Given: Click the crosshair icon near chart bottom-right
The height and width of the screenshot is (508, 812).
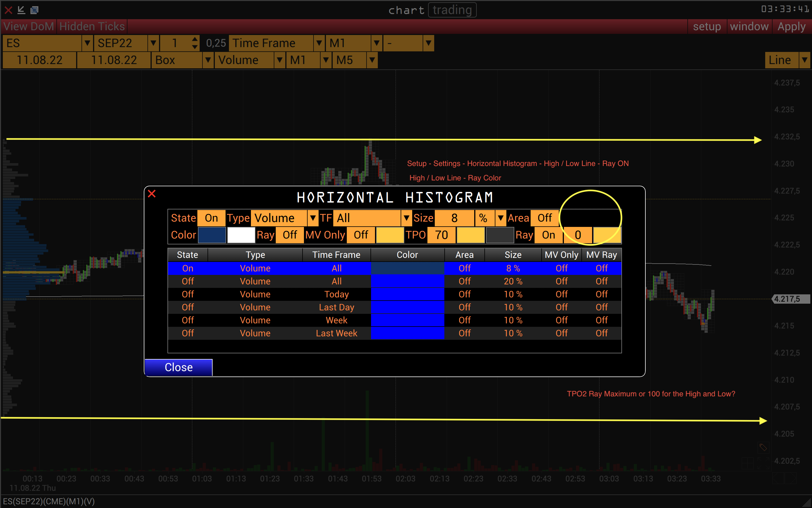Looking at the screenshot, I should coord(747,464).
